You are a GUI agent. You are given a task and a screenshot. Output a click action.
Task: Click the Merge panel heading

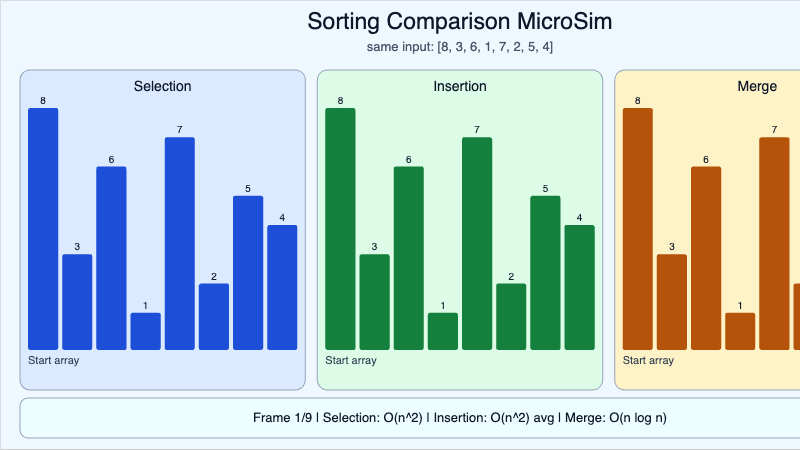[x=756, y=87]
